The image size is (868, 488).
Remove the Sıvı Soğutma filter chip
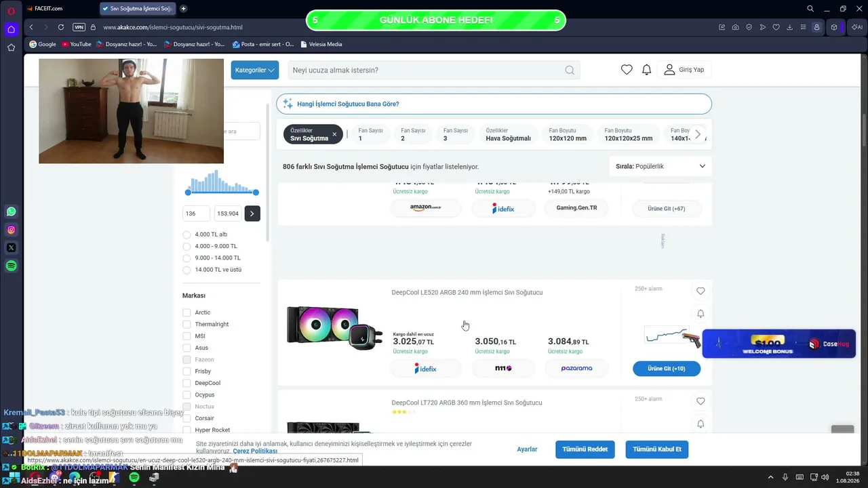[x=334, y=134]
